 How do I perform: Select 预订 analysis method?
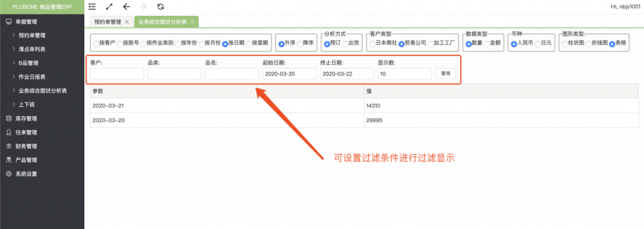click(327, 43)
